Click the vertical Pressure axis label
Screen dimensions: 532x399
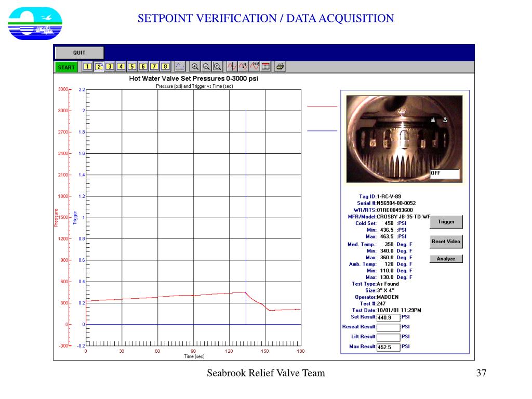point(56,218)
